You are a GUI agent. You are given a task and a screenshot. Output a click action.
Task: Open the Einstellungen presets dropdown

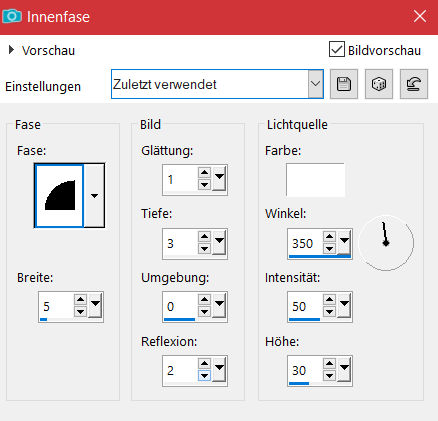(x=315, y=84)
